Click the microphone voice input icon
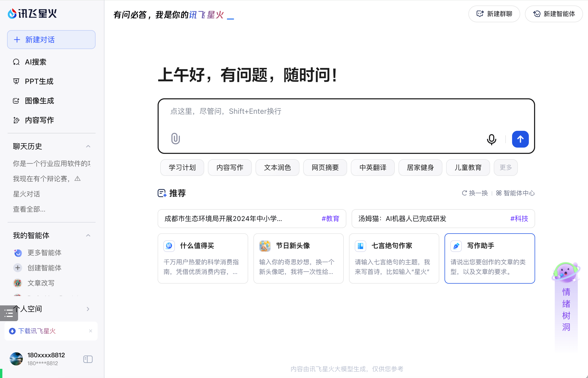Image resolution: width=588 pixels, height=378 pixels. pyautogui.click(x=492, y=139)
